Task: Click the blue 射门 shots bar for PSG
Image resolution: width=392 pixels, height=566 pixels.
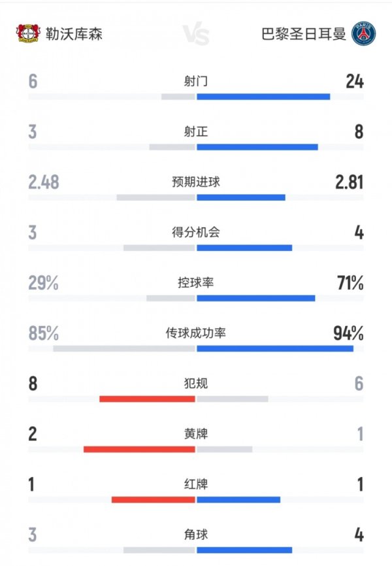Action: point(263,97)
